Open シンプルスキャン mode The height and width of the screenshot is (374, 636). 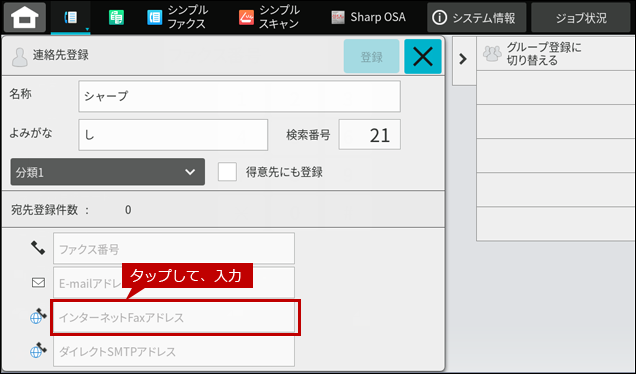(269, 17)
